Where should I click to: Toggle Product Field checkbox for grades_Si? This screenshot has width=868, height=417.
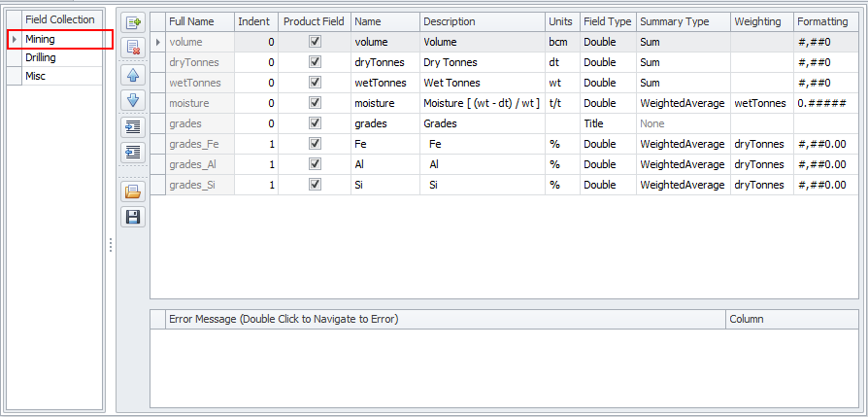(315, 185)
